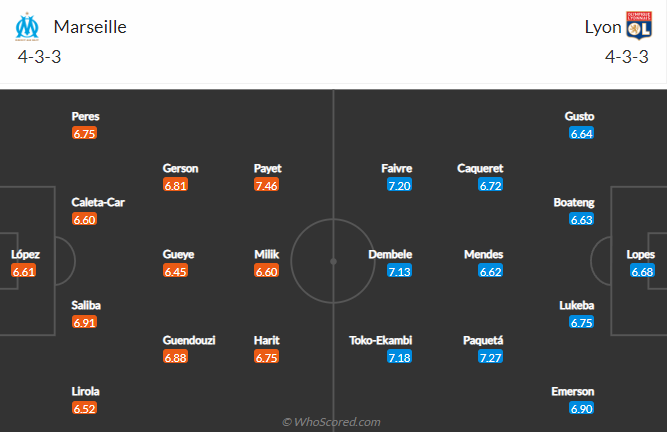Click Faivre's 7.20 rating badge

pyautogui.click(x=399, y=186)
